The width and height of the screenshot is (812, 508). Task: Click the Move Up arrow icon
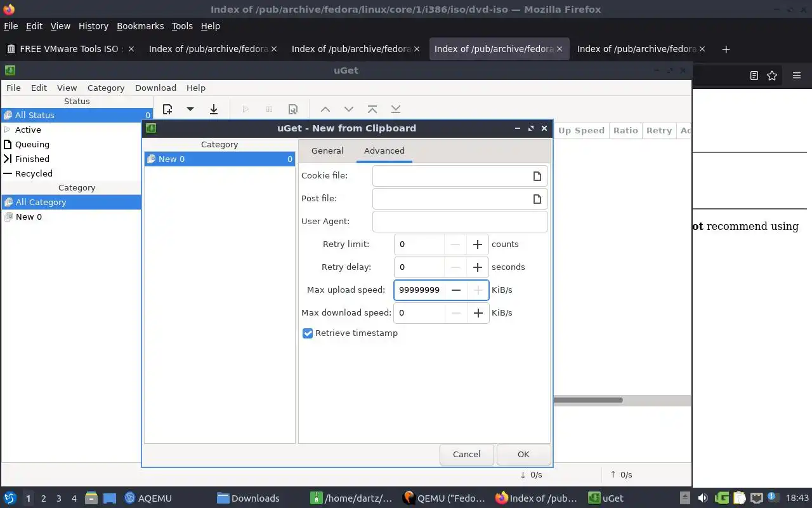tap(325, 109)
